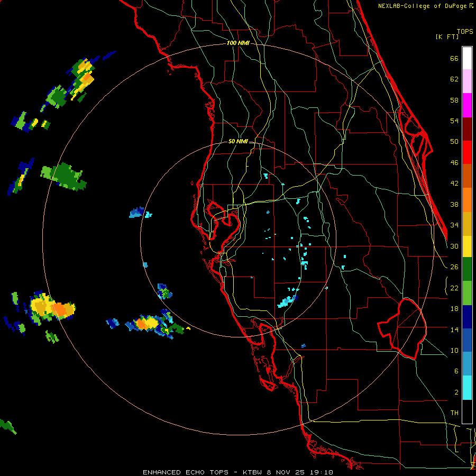Click the legend value "54"
This screenshot has height=476, width=476.
pos(454,121)
